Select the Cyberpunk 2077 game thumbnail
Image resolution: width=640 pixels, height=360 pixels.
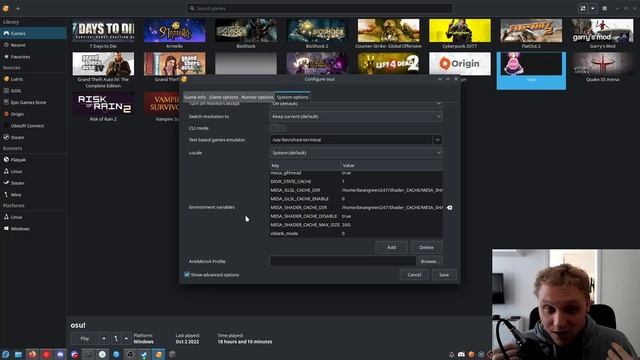pos(460,31)
